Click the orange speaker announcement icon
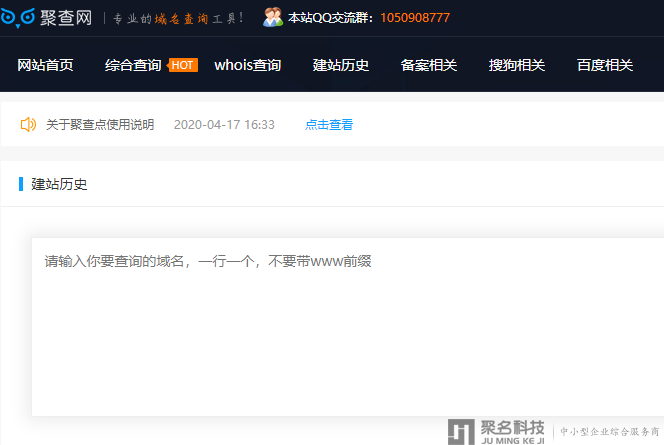 [28, 125]
